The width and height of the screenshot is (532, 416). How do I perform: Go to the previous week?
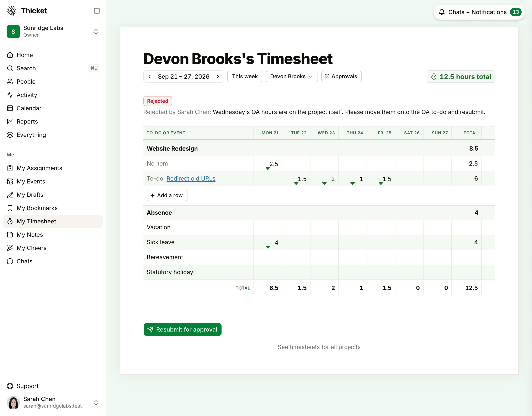click(150, 77)
